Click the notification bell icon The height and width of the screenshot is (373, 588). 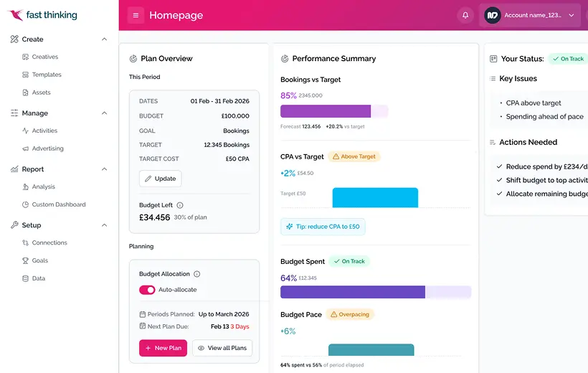[x=465, y=15]
